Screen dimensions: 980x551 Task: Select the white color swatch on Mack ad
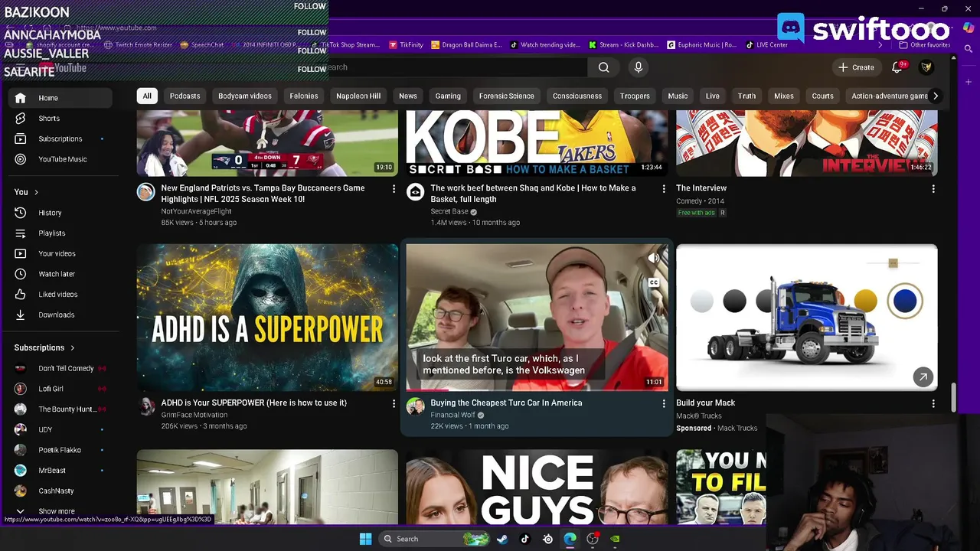point(701,301)
